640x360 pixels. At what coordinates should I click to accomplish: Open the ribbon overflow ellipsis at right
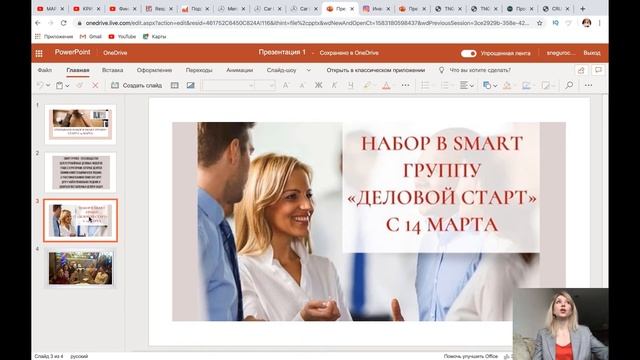(588, 85)
